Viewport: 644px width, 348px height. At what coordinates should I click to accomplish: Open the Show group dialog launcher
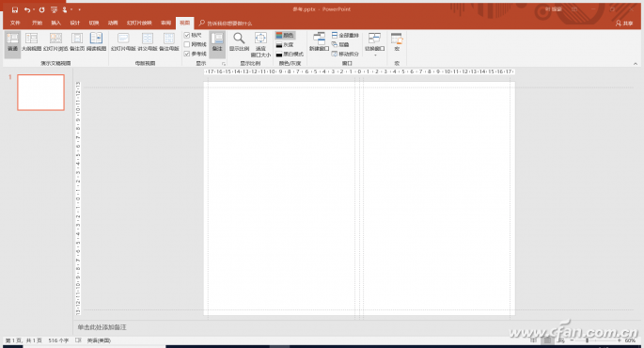(224, 64)
